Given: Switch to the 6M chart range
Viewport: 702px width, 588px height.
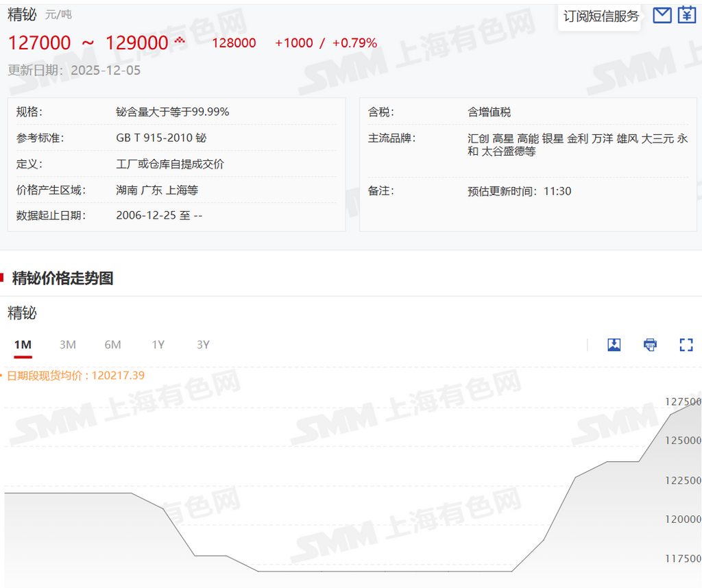Looking at the screenshot, I should [x=113, y=345].
